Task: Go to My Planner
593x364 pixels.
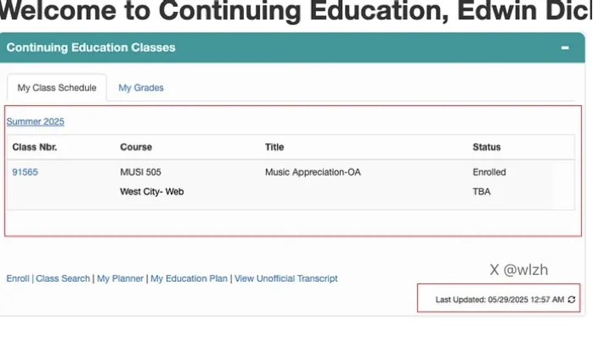Action: [x=120, y=278]
